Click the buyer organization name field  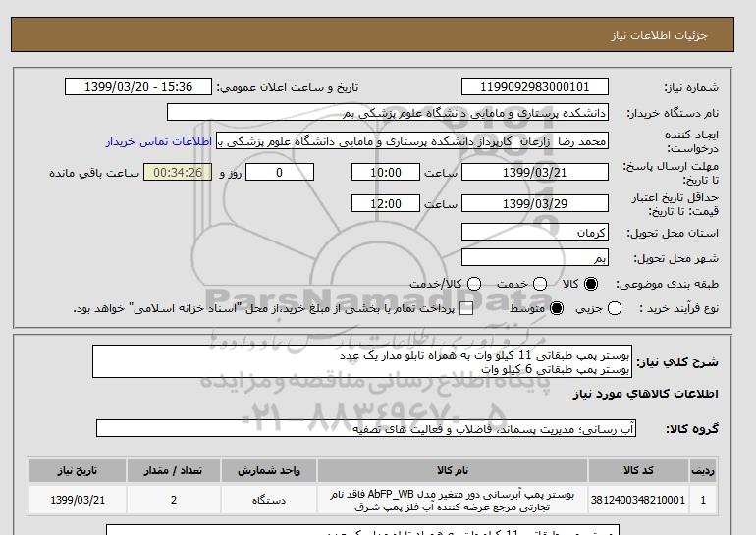pos(388,112)
